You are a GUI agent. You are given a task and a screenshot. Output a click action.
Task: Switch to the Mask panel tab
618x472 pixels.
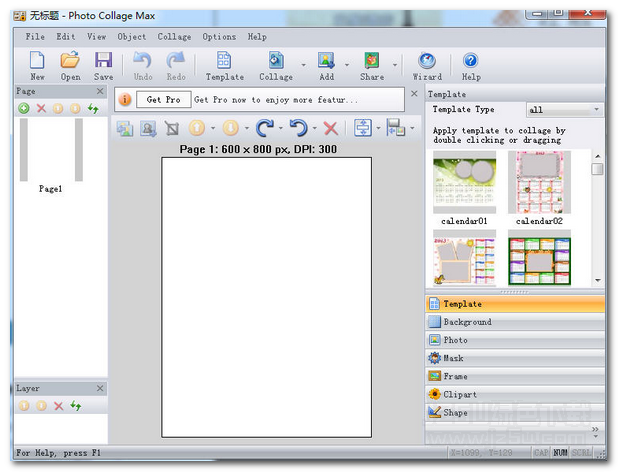pyautogui.click(x=515, y=358)
